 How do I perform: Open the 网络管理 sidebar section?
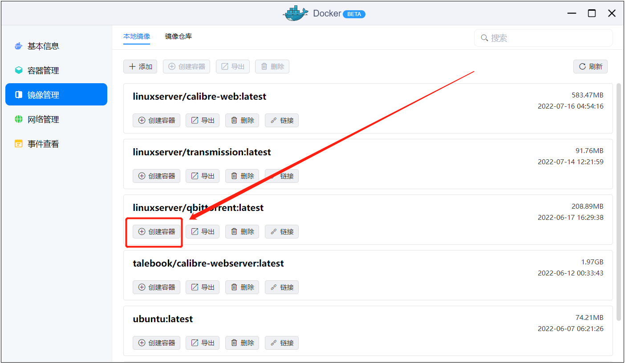56,119
